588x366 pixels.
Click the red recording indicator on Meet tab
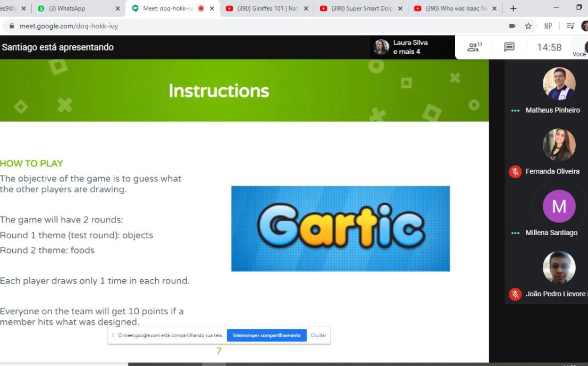tap(201, 9)
